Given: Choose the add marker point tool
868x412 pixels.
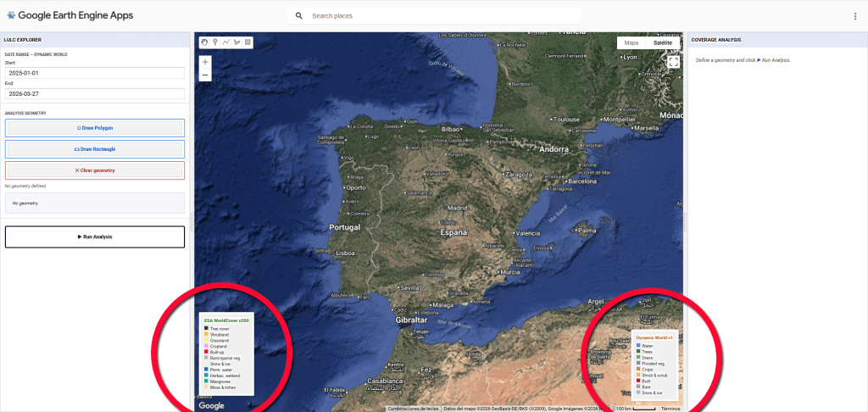Looking at the screenshot, I should pyautogui.click(x=215, y=42).
